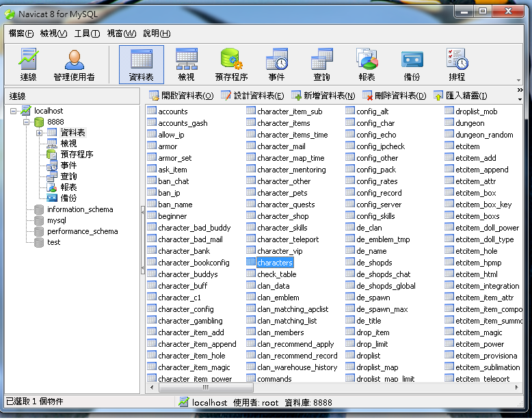Expand the main toolbar overflow arrow
The width and height of the screenshot is (532, 420).
pyautogui.click(x=518, y=81)
